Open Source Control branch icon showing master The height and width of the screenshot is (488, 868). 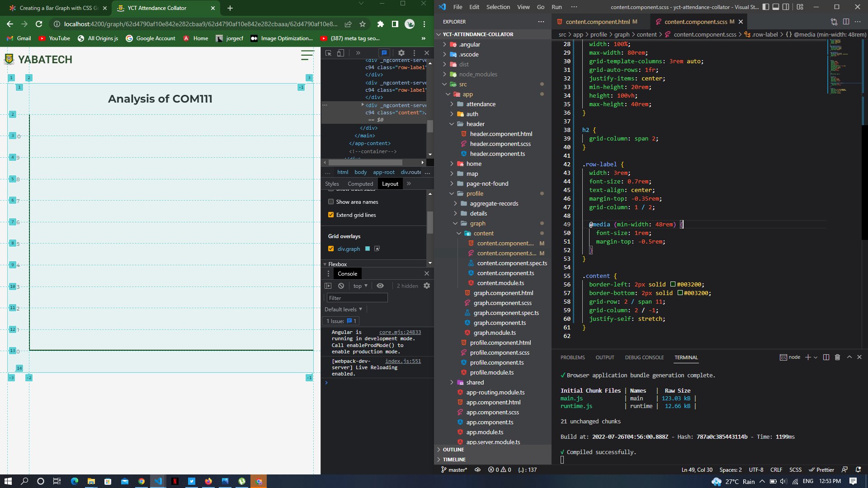pyautogui.click(x=454, y=470)
